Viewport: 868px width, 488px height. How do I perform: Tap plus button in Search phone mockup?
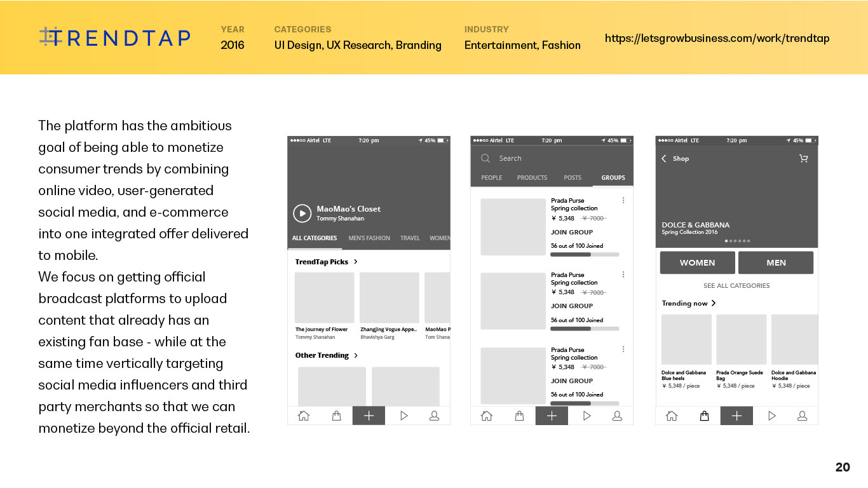tap(552, 416)
